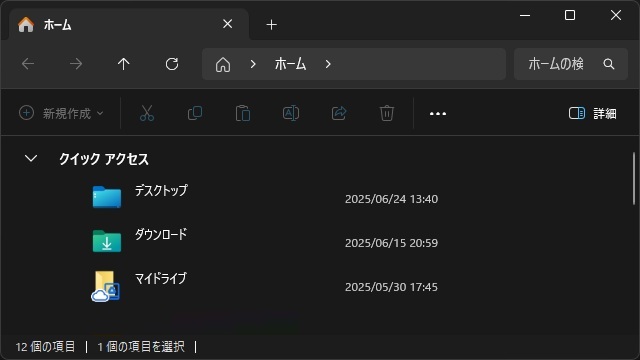Click status text 12 個の項目
640x360 pixels.
tap(45, 347)
